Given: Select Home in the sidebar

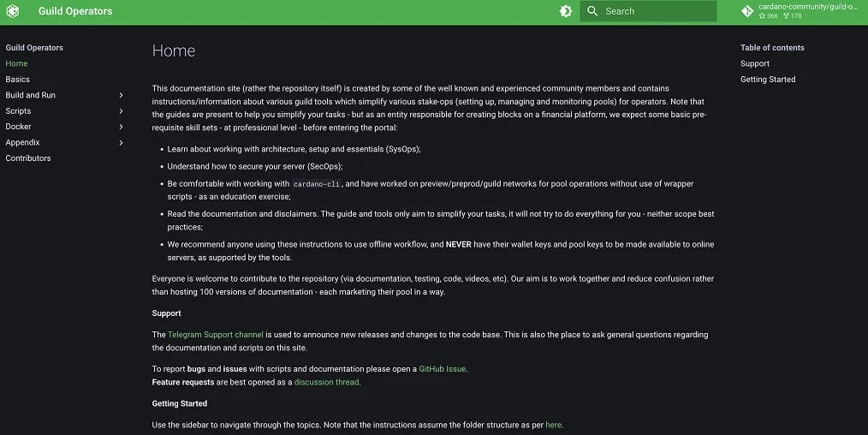Looking at the screenshot, I should pos(16,63).
